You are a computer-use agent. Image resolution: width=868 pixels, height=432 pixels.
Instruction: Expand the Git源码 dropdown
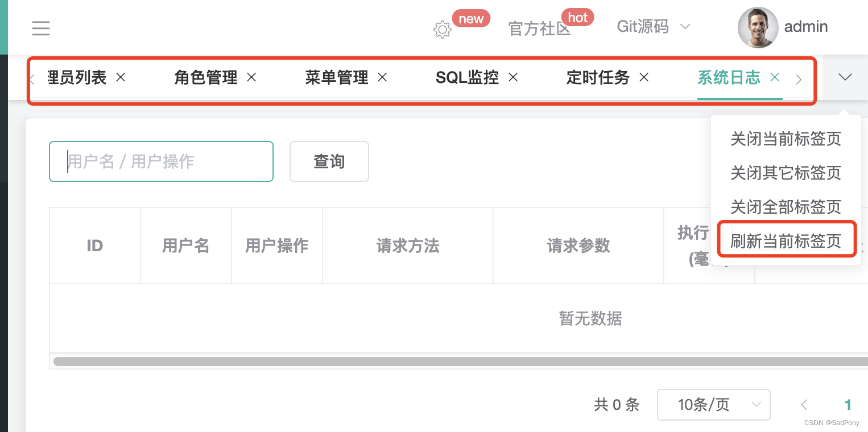[x=653, y=27]
